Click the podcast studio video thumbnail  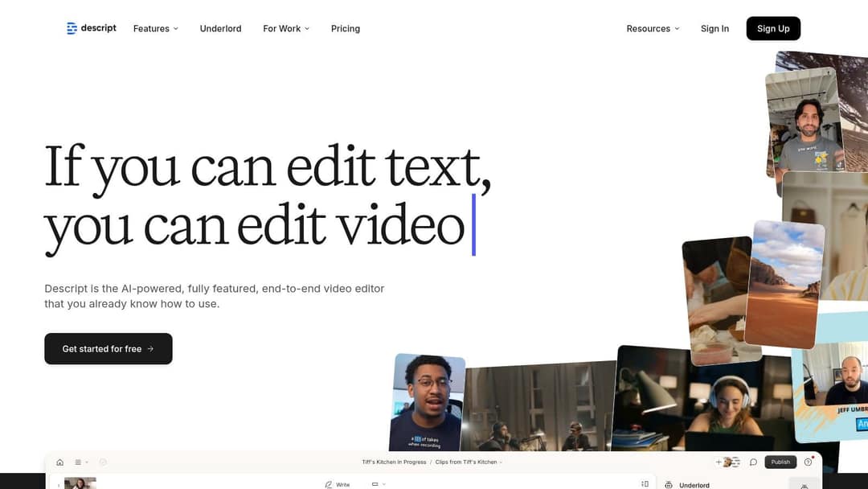point(538,406)
